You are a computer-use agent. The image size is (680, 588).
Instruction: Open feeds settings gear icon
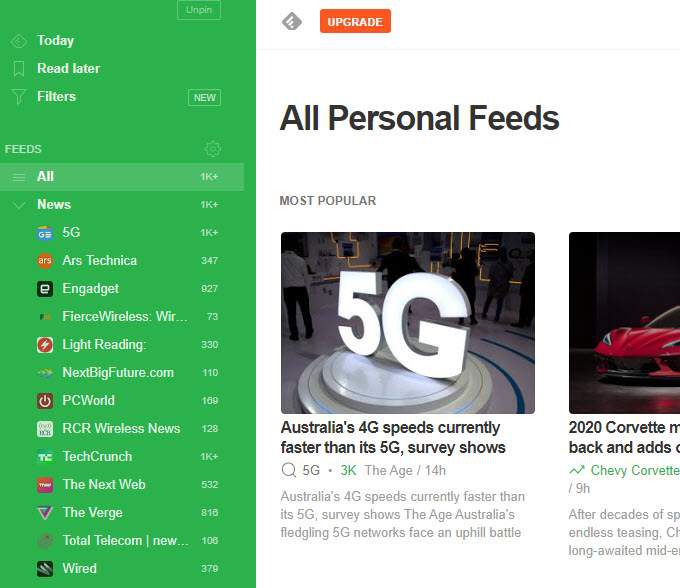click(212, 149)
